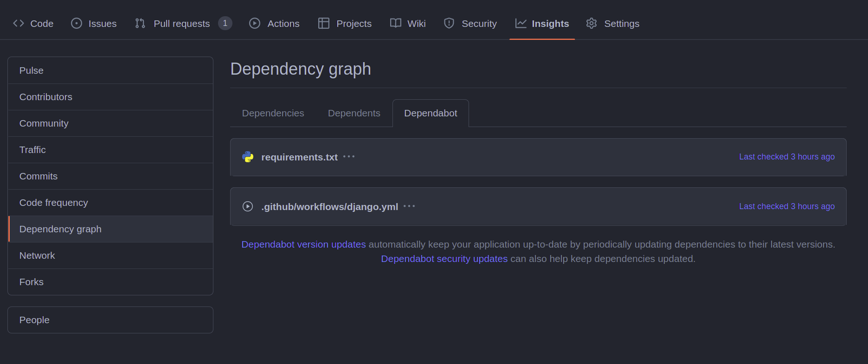The image size is (868, 364).
Task: Open the Actions play icon
Action: [255, 23]
